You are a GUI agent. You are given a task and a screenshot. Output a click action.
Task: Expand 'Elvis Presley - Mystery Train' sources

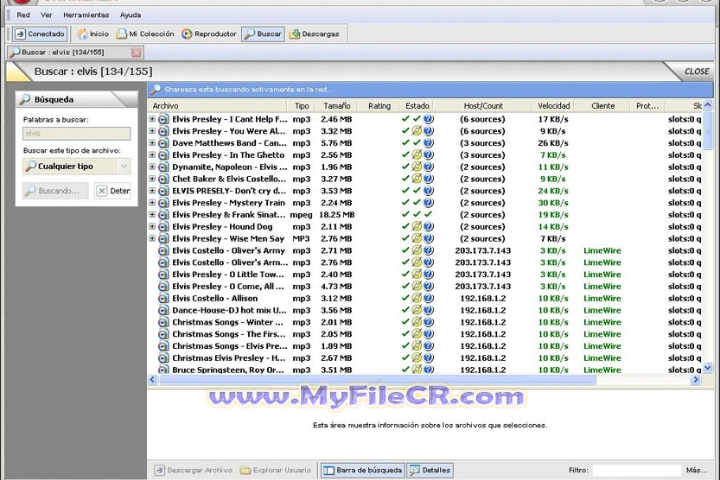(152, 203)
